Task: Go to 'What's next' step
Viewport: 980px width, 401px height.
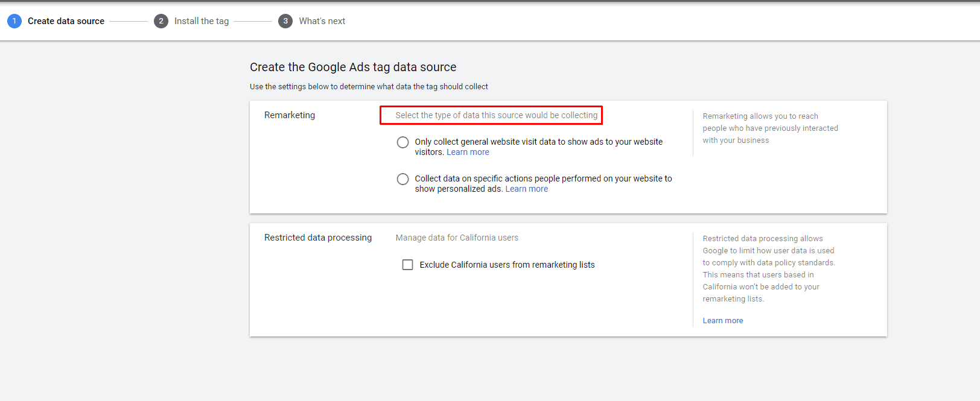Action: pyautogui.click(x=322, y=21)
